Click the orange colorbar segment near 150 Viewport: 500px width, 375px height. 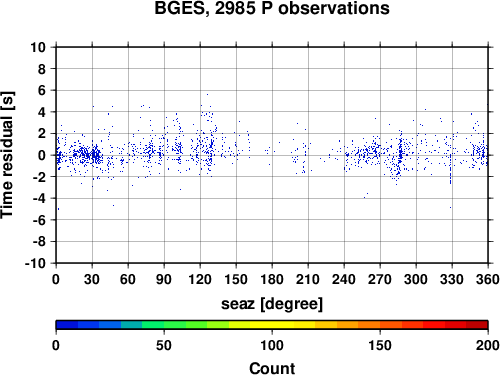point(380,325)
